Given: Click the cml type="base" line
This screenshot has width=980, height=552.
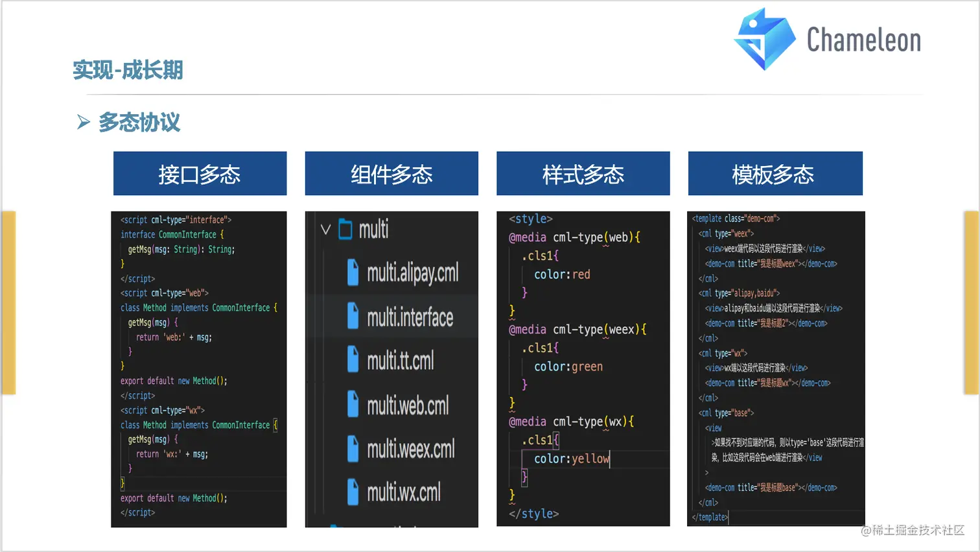Looking at the screenshot, I should [x=726, y=413].
